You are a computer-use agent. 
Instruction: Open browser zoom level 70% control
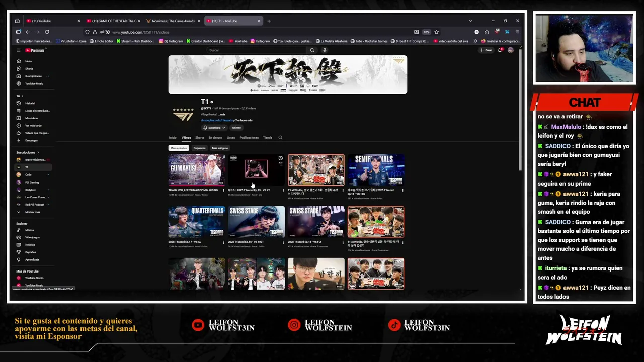click(x=426, y=32)
